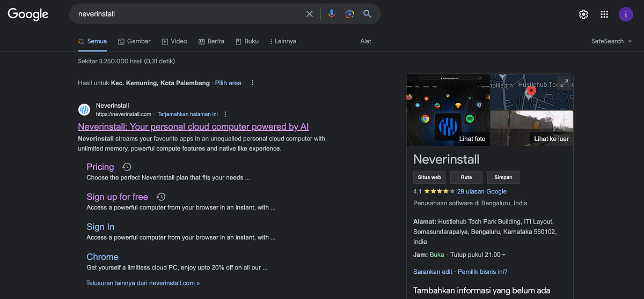Expand the photo in knowledge panel
Screen dimensions: 644x299
[564, 83]
